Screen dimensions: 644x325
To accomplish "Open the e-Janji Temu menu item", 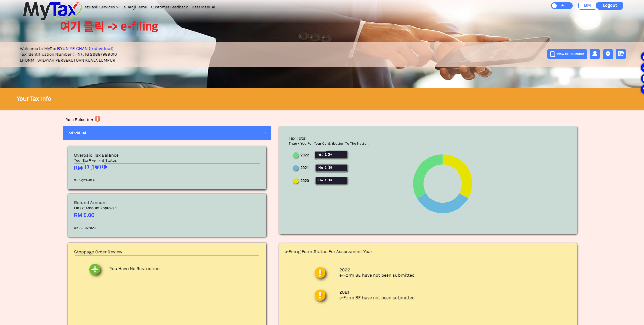I will pos(135,7).
